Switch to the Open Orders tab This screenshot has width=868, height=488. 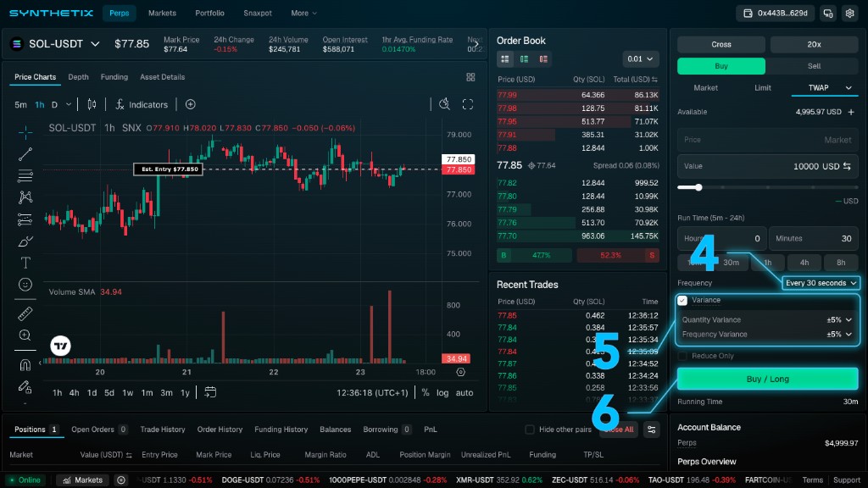click(99, 430)
